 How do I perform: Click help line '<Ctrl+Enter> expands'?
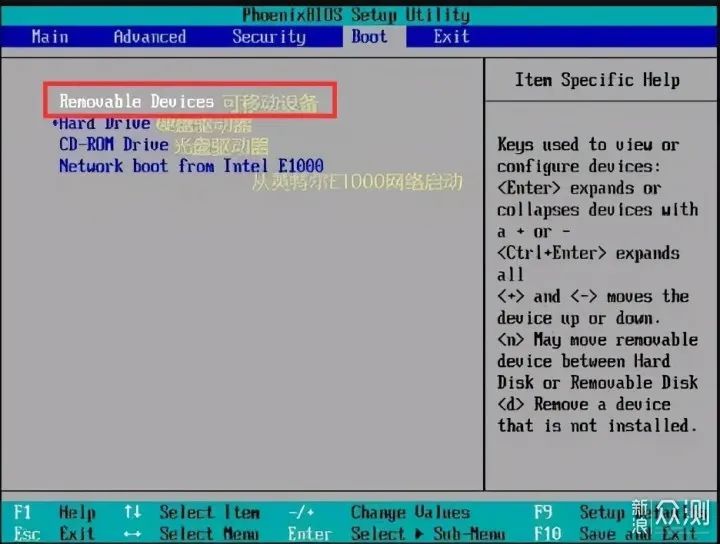point(588,253)
